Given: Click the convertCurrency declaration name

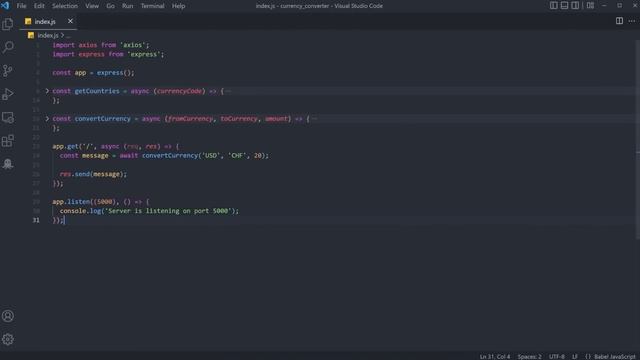Looking at the screenshot, I should 102,119.
